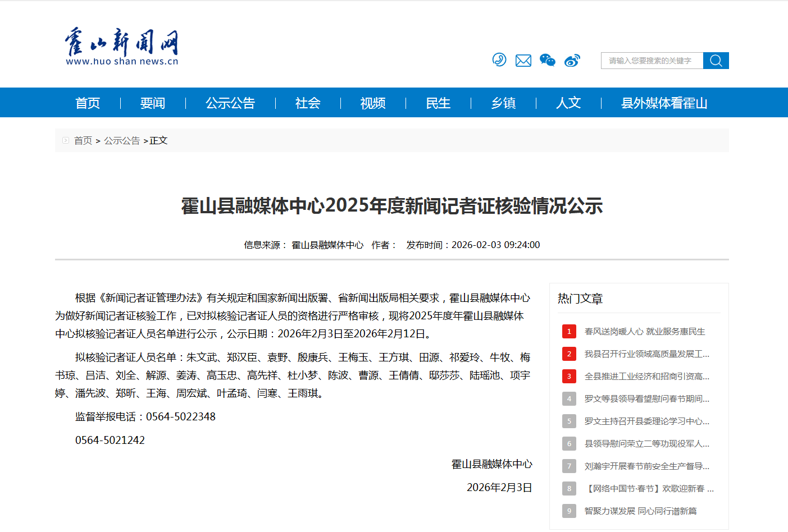The width and height of the screenshot is (788, 532).
Task: Click the red rank 3 badge
Action: (569, 376)
